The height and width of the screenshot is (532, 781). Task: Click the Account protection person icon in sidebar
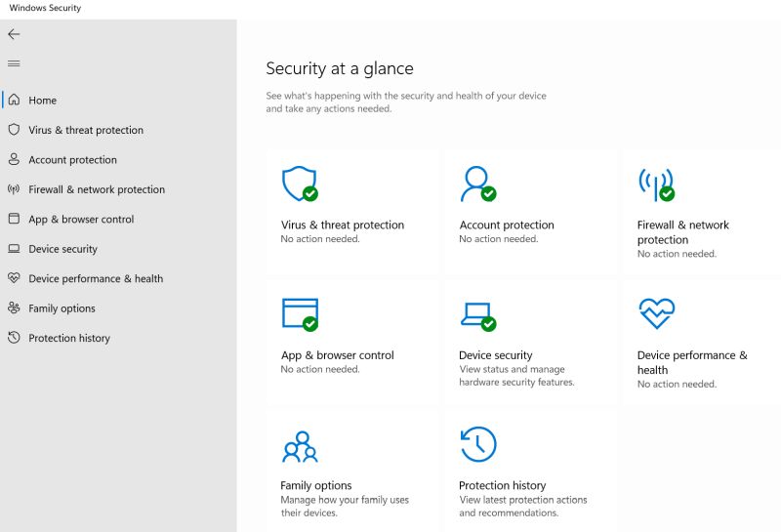click(x=14, y=159)
